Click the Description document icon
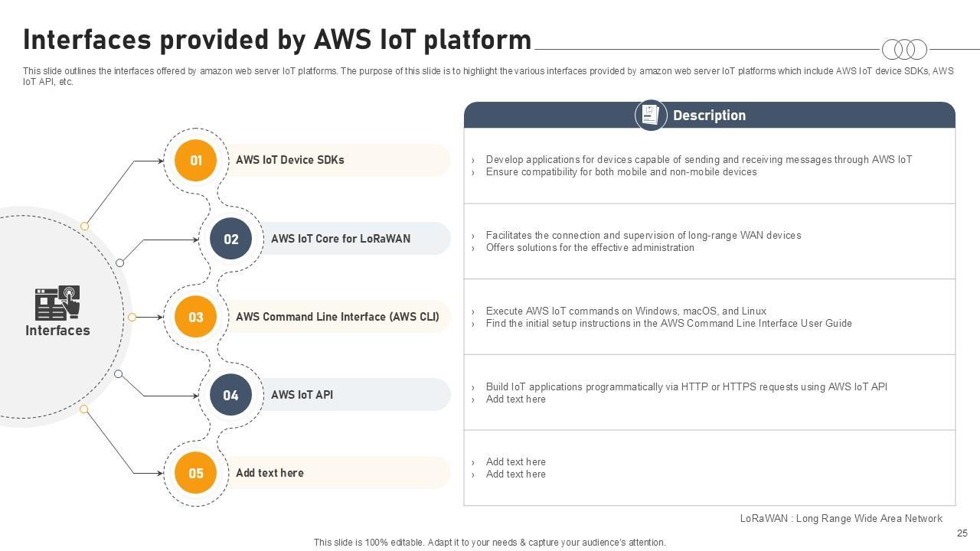Viewport: 980px width, 551px height. point(650,116)
